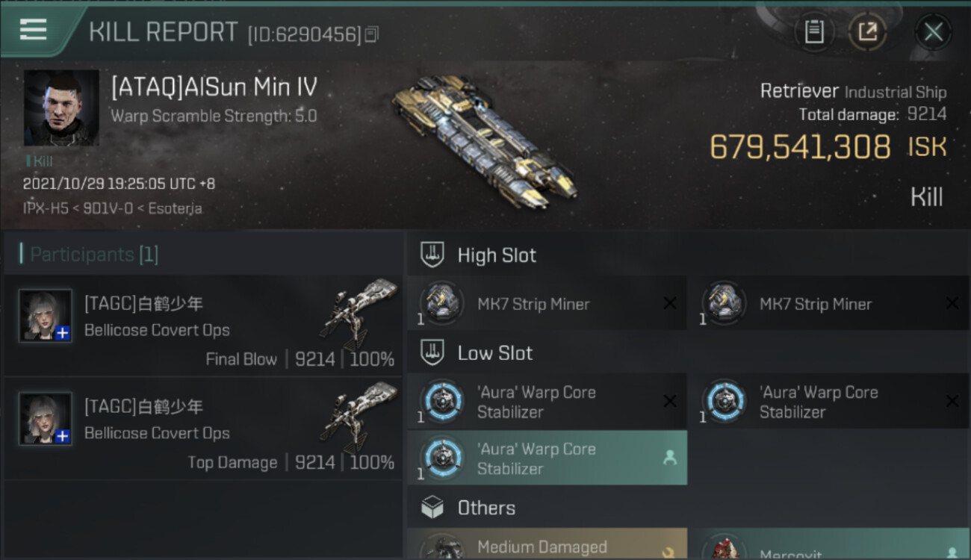
Task: Open the hamburger menu icon
Action: (34, 30)
